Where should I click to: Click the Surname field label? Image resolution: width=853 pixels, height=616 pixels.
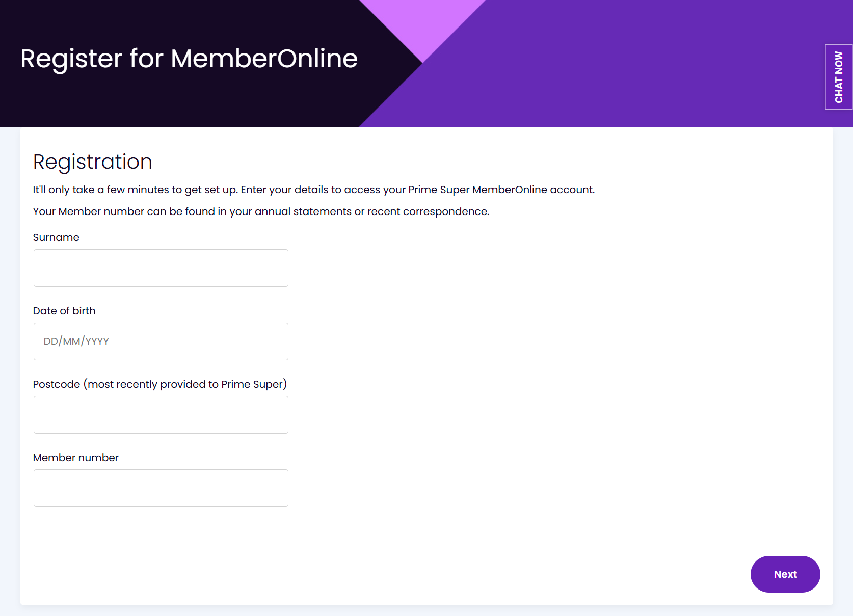click(56, 237)
